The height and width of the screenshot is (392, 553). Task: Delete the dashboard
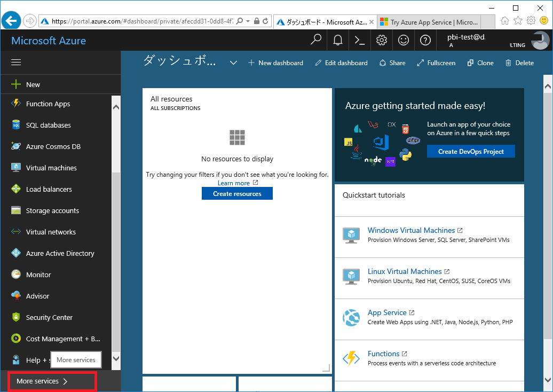(520, 63)
